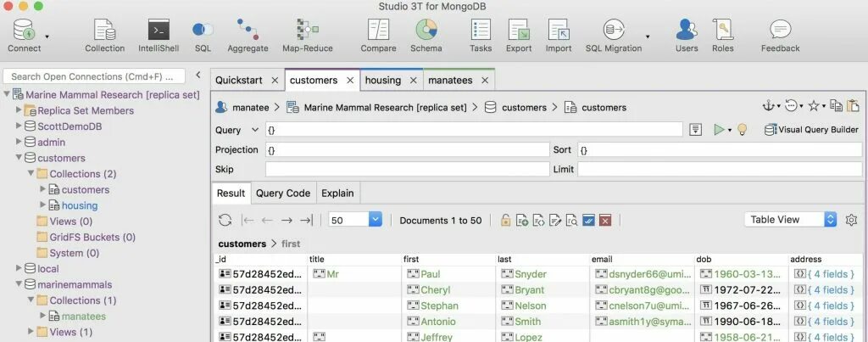This screenshot has height=342, width=868.
Task: Open Visual Query Builder
Action: point(811,130)
